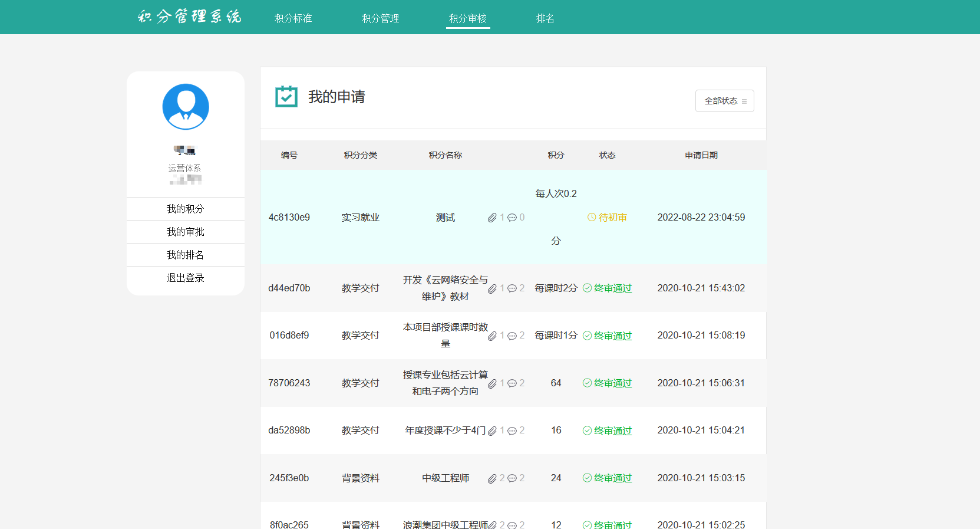Select 我的积分 in the sidebar menu
The width and height of the screenshot is (980, 529).
coord(186,209)
